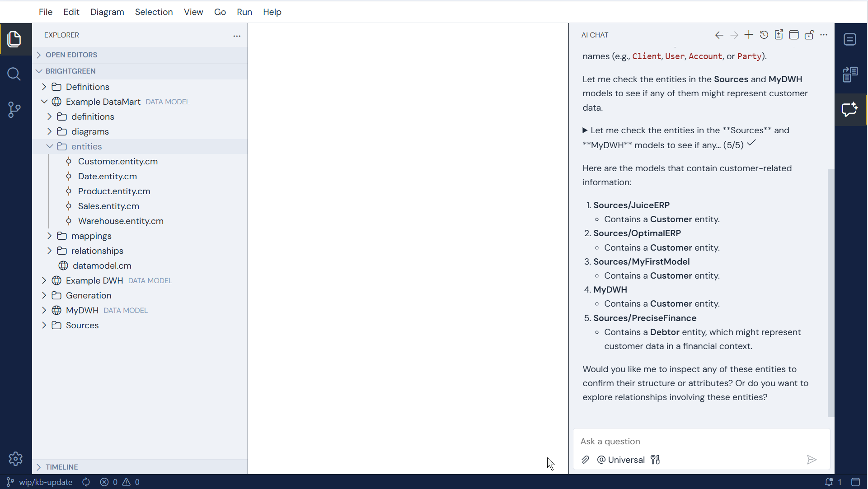Viewport: 868px width, 489px height.
Task: Toggle the AI Chat sidebar panel icon
Action: point(850,109)
